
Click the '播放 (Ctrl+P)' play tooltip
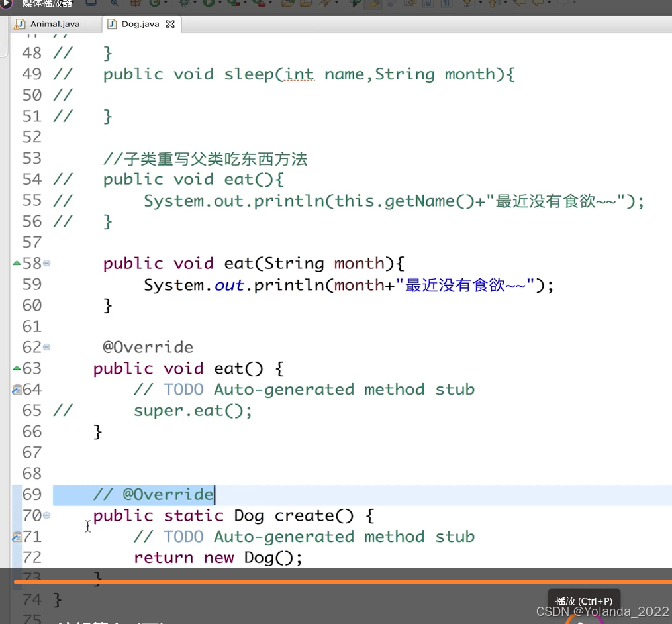(584, 601)
